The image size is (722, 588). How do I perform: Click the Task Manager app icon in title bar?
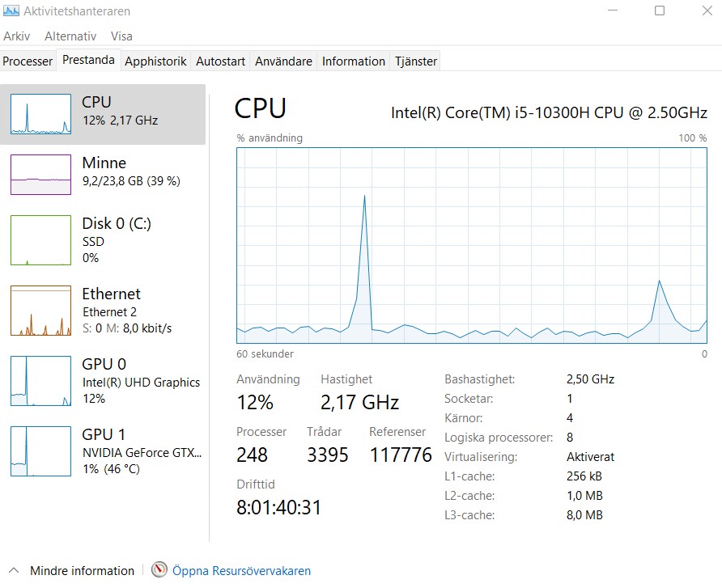[x=11, y=11]
